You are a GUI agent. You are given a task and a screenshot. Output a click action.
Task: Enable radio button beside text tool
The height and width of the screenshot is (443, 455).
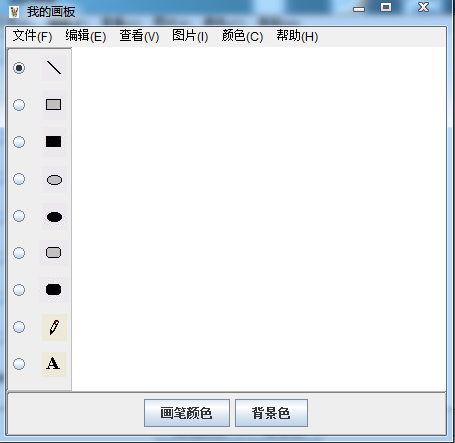pyautogui.click(x=19, y=364)
